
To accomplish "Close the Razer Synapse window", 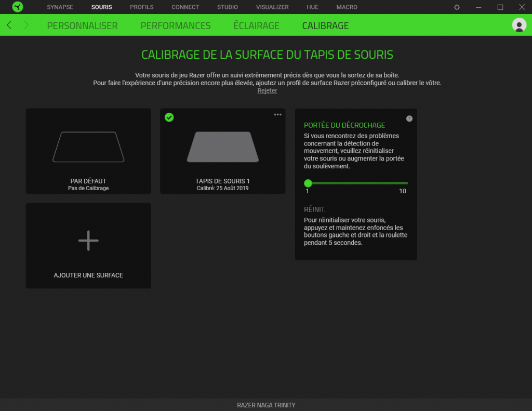I will click(522, 7).
